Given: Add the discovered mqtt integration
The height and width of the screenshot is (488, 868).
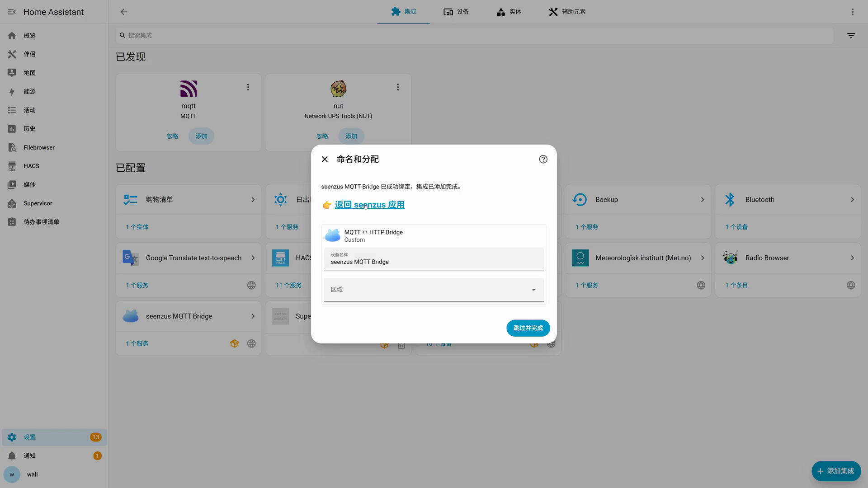Looking at the screenshot, I should pyautogui.click(x=201, y=136).
